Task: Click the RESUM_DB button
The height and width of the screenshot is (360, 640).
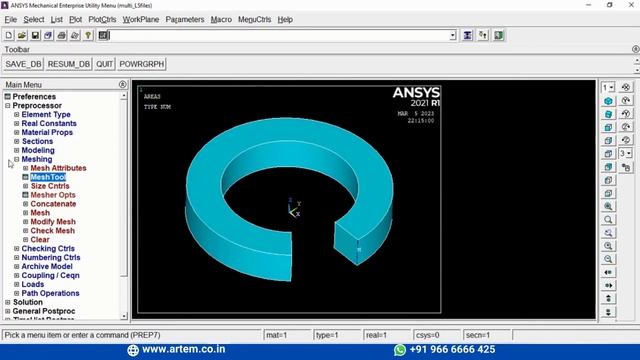Action: click(69, 64)
